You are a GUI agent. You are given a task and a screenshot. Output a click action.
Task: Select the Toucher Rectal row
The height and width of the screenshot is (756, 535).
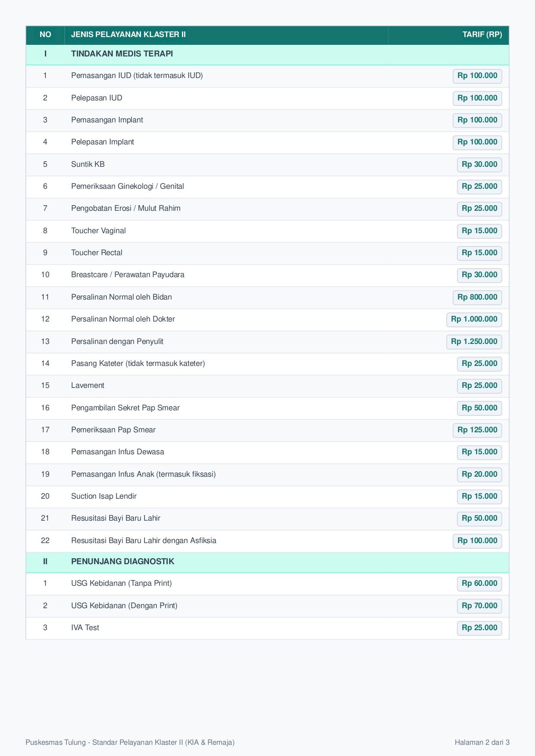coord(267,253)
